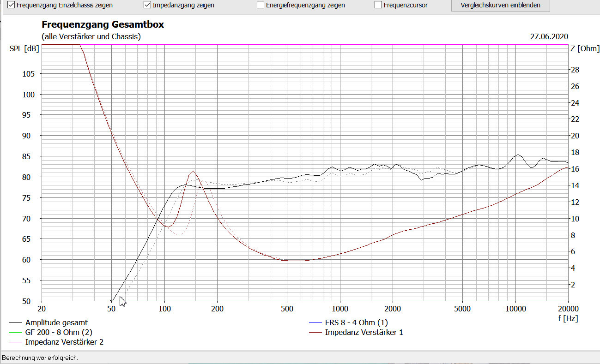
Task: Click the 1000 tick on frequency axis
Action: [x=340, y=309]
